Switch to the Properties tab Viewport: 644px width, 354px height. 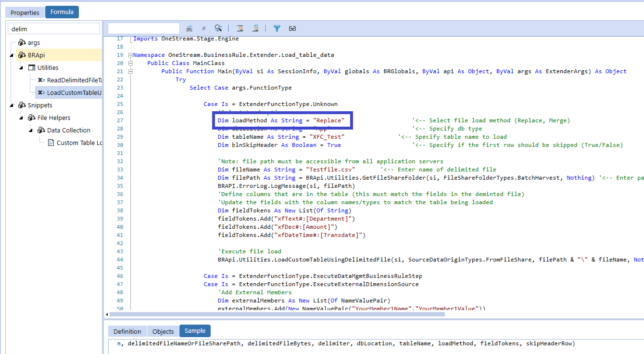click(x=25, y=12)
